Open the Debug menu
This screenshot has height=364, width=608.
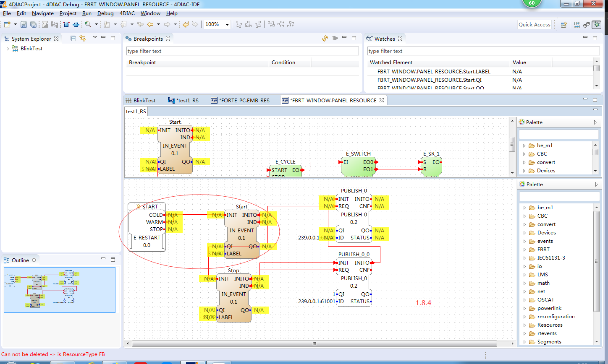106,13
